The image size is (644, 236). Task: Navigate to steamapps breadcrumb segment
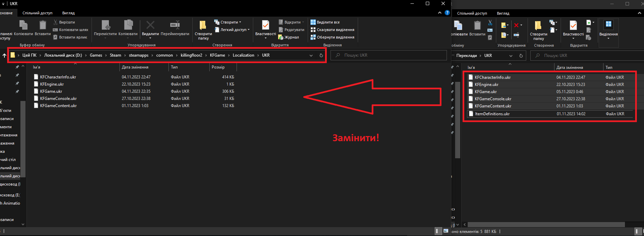(x=139, y=55)
